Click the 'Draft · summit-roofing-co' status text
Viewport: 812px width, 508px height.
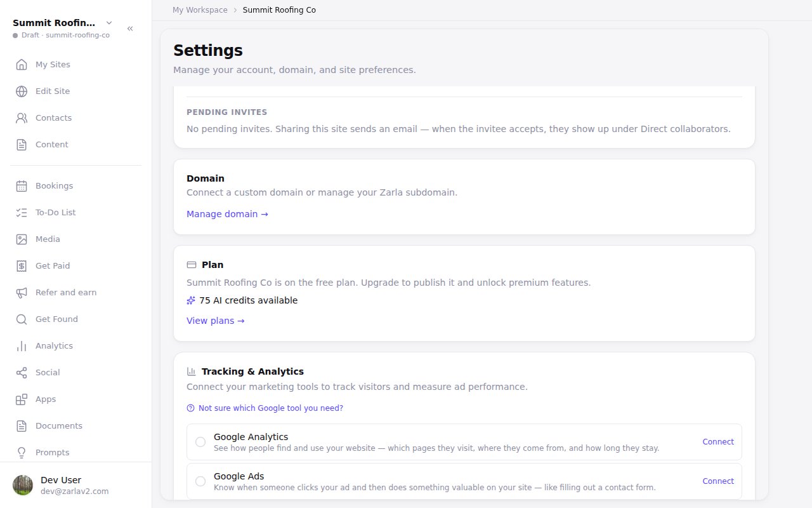65,36
